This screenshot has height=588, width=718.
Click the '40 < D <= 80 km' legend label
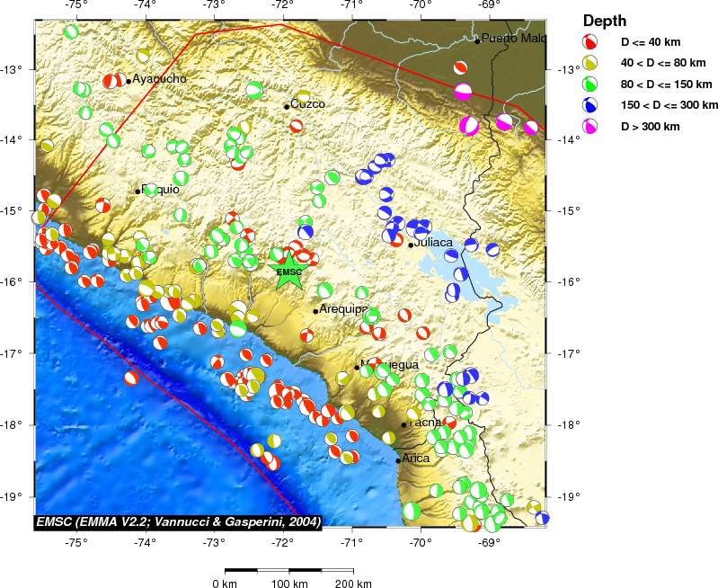coord(663,63)
